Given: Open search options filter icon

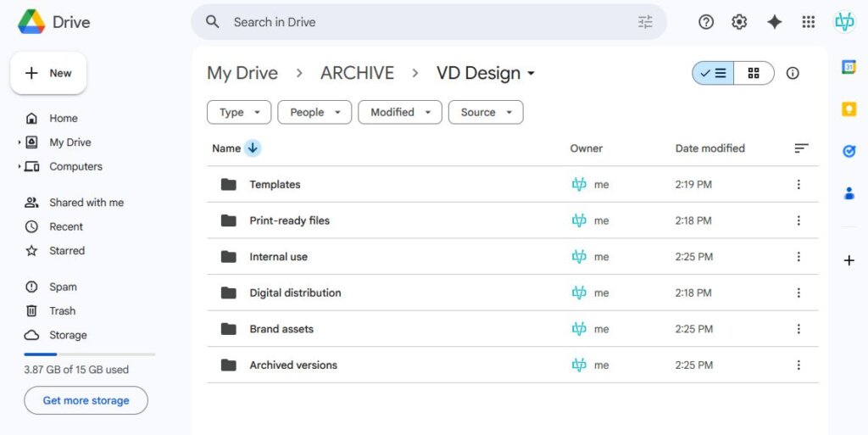Looking at the screenshot, I should tap(645, 22).
